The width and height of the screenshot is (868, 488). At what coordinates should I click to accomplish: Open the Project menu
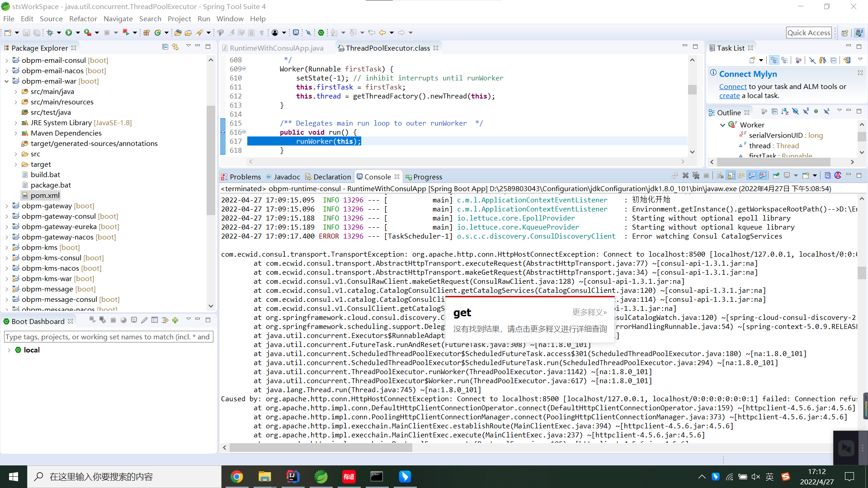point(179,19)
